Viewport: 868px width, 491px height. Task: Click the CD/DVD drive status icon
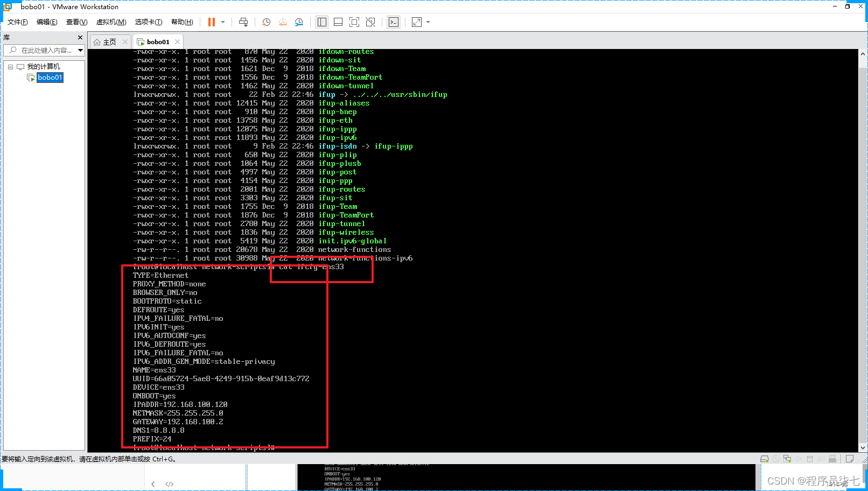[x=776, y=459]
